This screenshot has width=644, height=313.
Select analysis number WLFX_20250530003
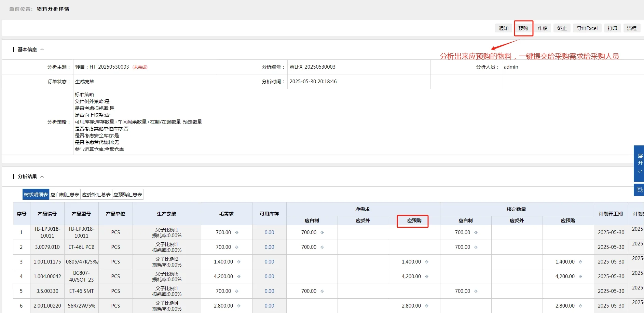tap(313, 67)
